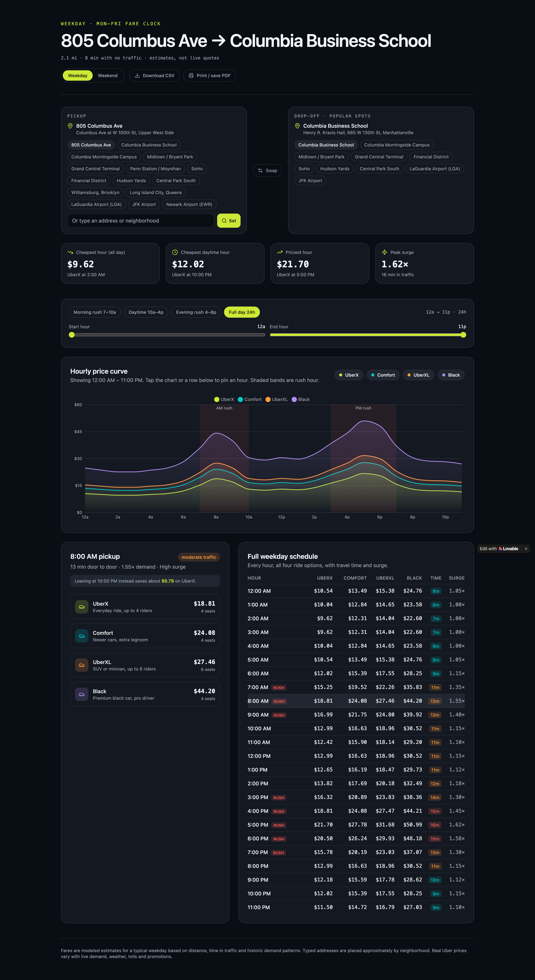Toggle the Black series chip
The height and width of the screenshot is (980, 535).
point(451,375)
